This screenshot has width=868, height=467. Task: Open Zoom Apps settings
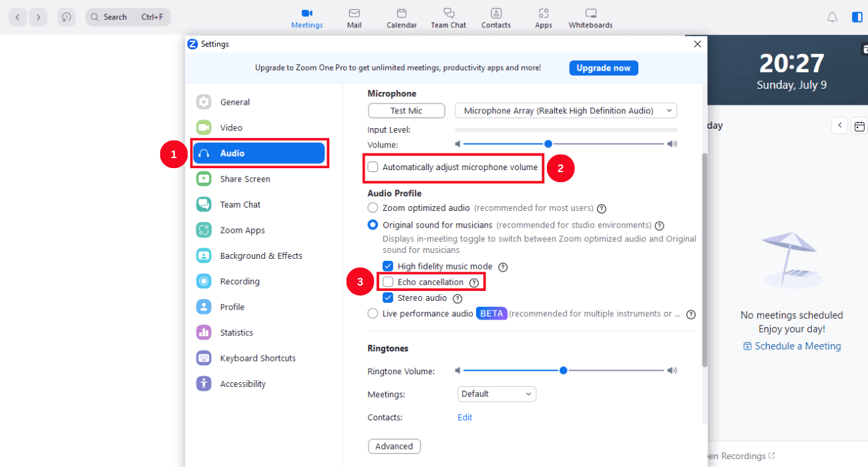pos(258,230)
